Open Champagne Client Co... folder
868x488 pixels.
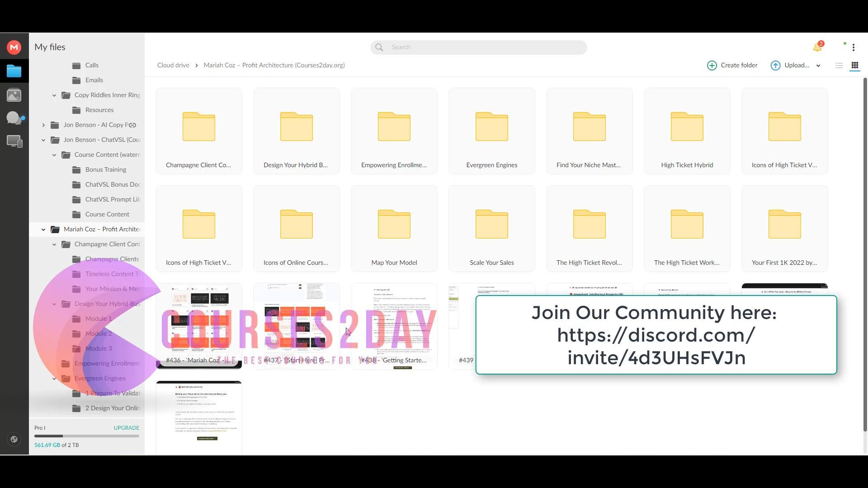pos(199,131)
